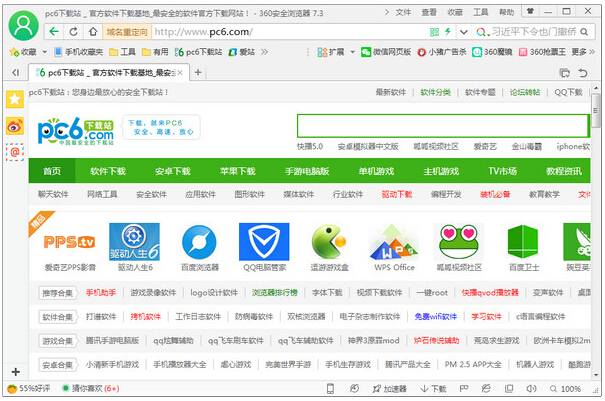Viewport: 605px width, 401px height.
Task: Click the browser address bar URL
Action: [x=203, y=32]
